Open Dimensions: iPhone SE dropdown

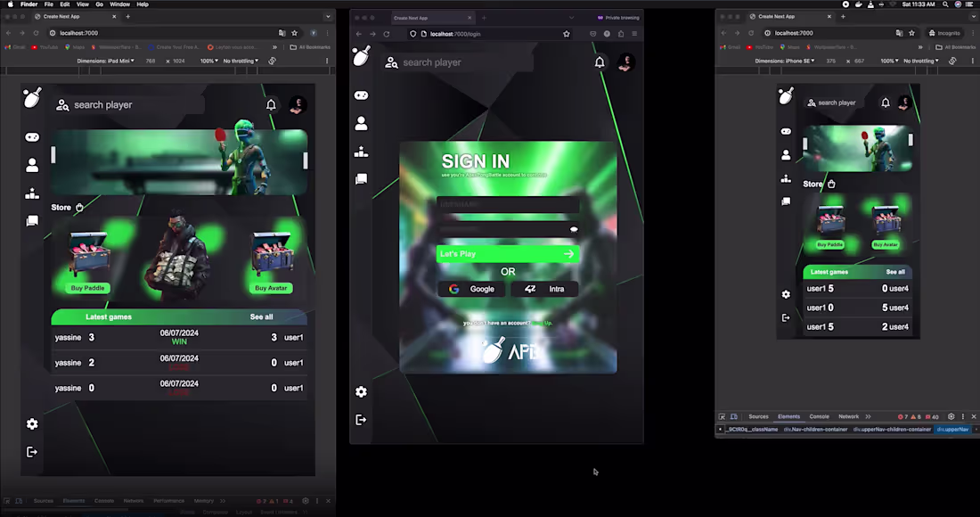[x=784, y=61]
